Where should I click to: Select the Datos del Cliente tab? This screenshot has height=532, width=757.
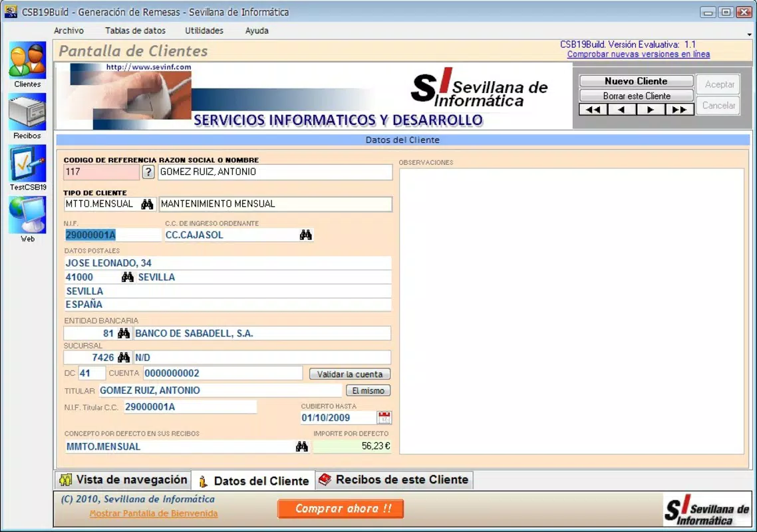(253, 481)
